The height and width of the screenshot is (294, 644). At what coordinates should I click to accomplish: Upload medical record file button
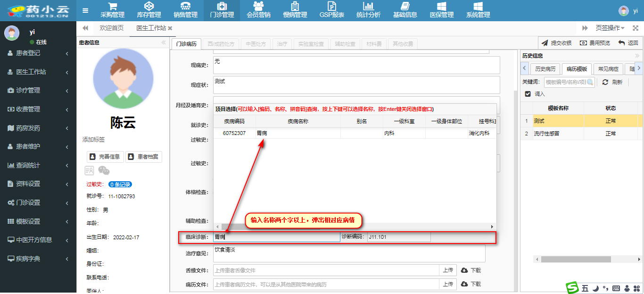click(448, 284)
